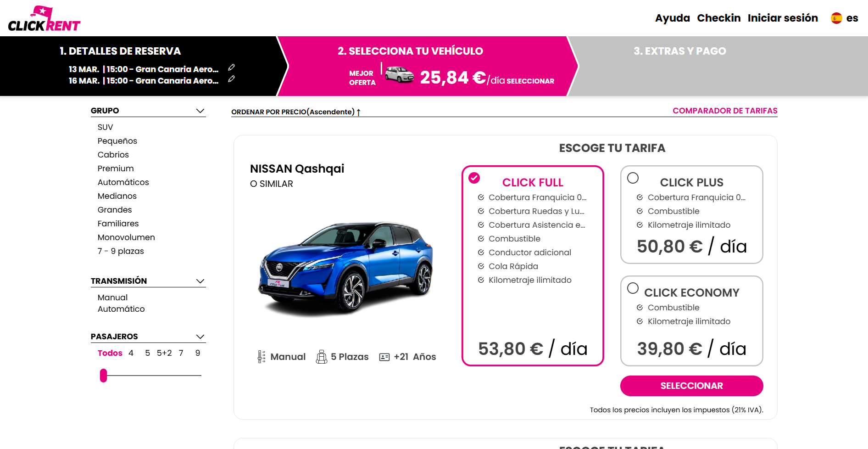The width and height of the screenshot is (868, 449).
Task: Click the pickup date edit pencil icon
Action: pyautogui.click(x=232, y=67)
